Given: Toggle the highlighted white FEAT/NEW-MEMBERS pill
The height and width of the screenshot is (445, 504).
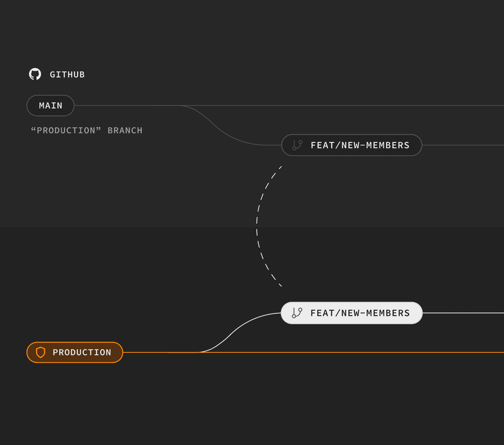Looking at the screenshot, I should tap(351, 313).
